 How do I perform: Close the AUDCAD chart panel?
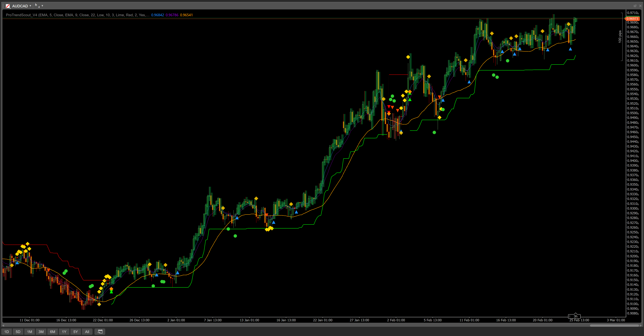pos(640,6)
